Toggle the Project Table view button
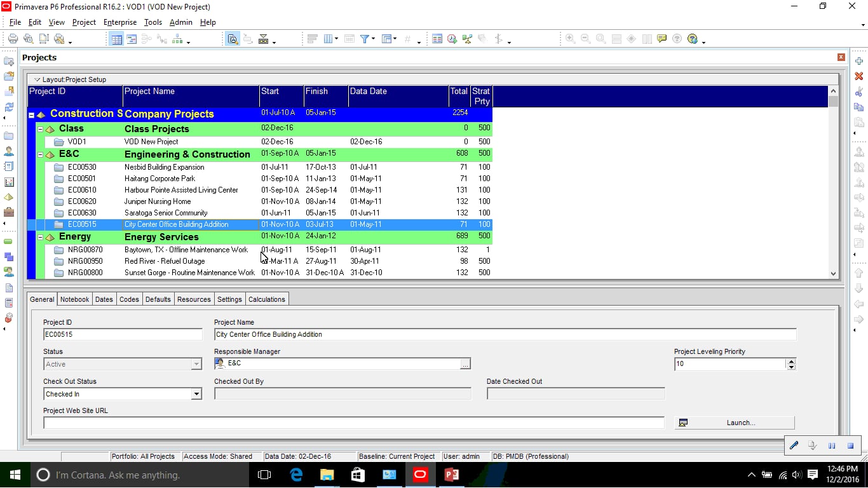The height and width of the screenshot is (488, 868). [116, 39]
